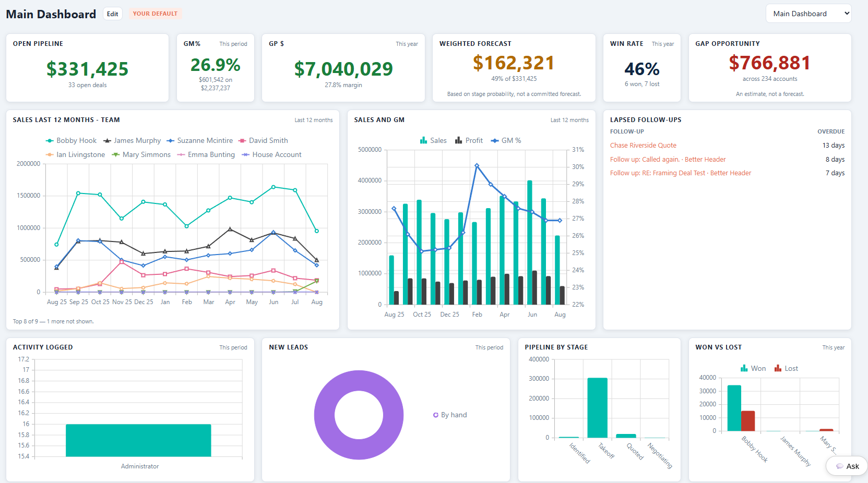Toggle James Murphy series in legend

point(132,141)
